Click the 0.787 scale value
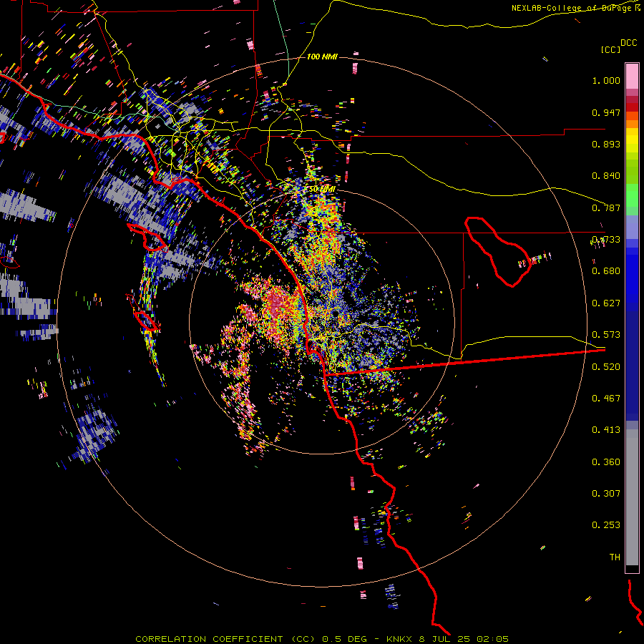Viewport: 644px width, 644px height. point(606,208)
